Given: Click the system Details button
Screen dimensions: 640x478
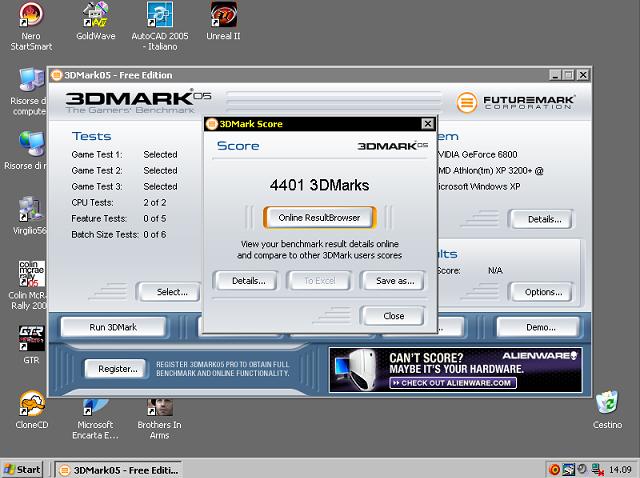Looking at the screenshot, I should (x=544, y=219).
